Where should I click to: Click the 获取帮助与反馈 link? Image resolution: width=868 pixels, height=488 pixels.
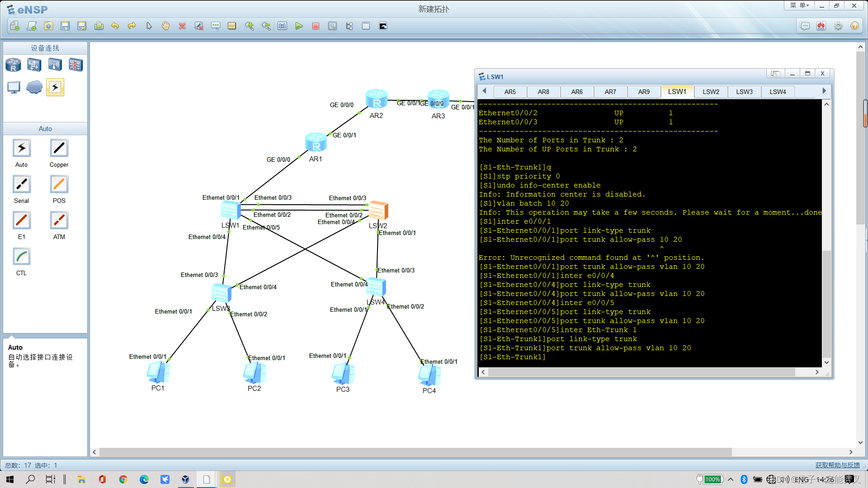tap(837, 465)
